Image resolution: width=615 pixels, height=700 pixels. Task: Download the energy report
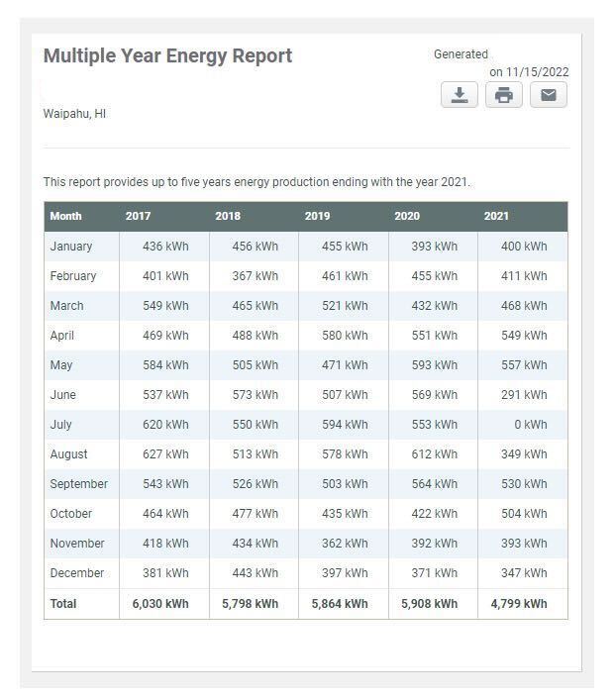pyautogui.click(x=460, y=95)
